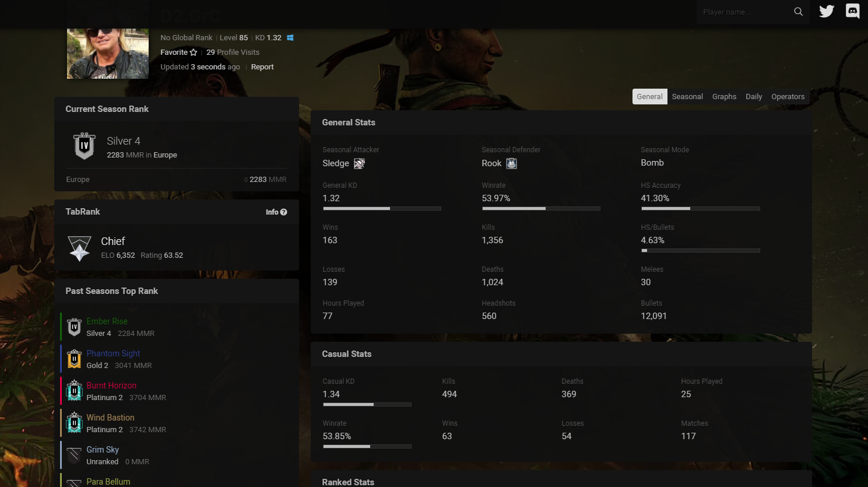
Task: Click the Report link
Action: click(262, 67)
